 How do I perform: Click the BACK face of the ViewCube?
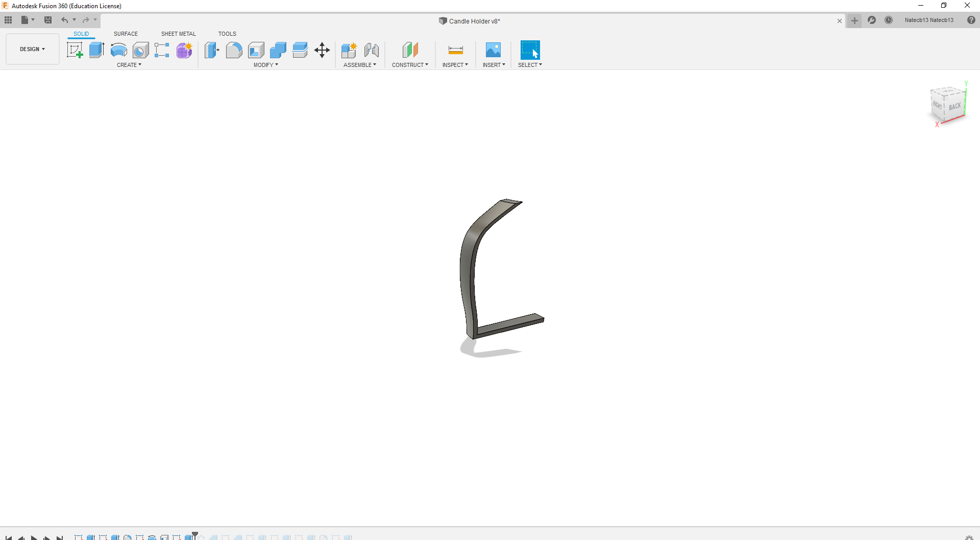(954, 106)
